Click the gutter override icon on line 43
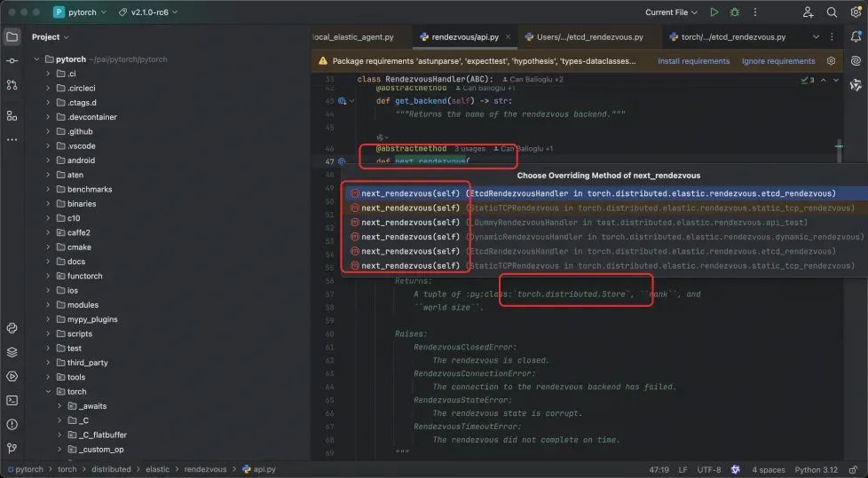Viewport: 868px width, 478px height. 342,101
